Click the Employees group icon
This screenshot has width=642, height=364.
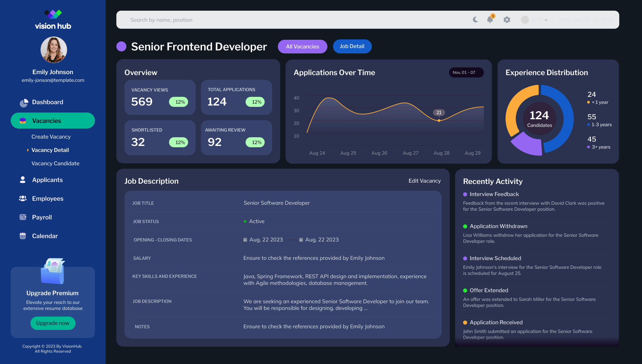pyautogui.click(x=23, y=198)
